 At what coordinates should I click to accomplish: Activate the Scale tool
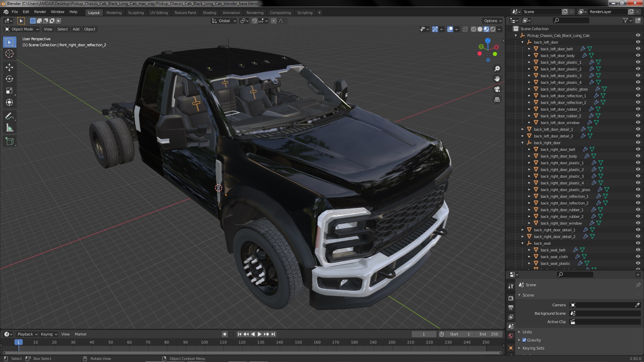pos(9,91)
